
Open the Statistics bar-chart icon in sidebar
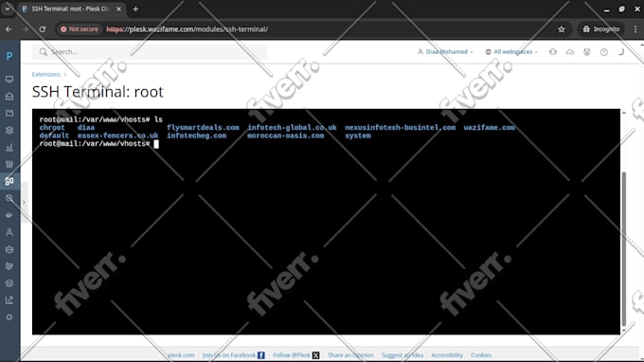pos(9,147)
